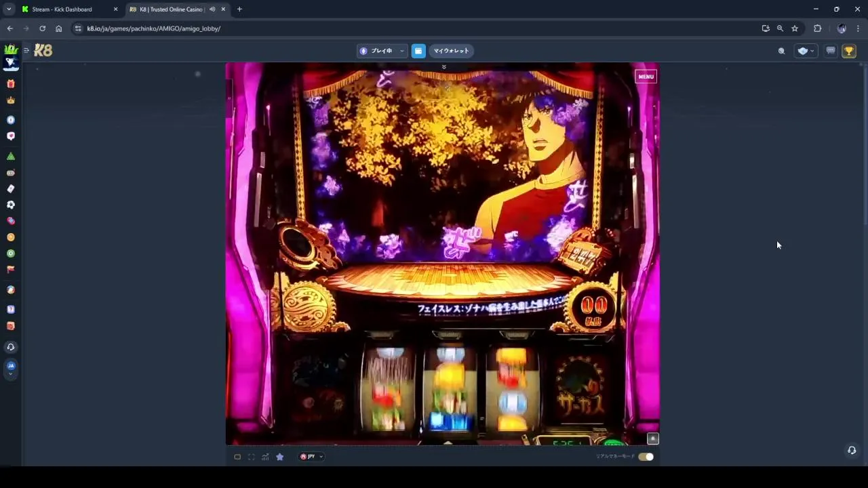Mute the K8 tab audio icon
868x488 pixels.
pyautogui.click(x=212, y=9)
